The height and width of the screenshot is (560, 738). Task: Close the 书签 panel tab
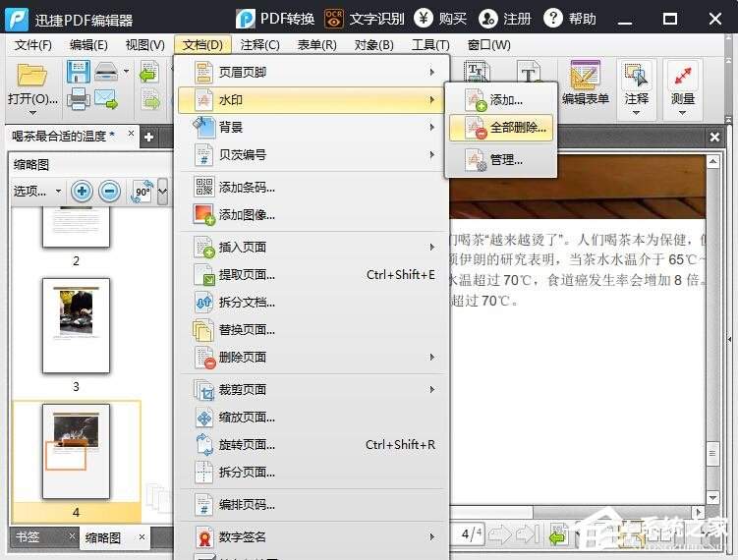click(72, 536)
